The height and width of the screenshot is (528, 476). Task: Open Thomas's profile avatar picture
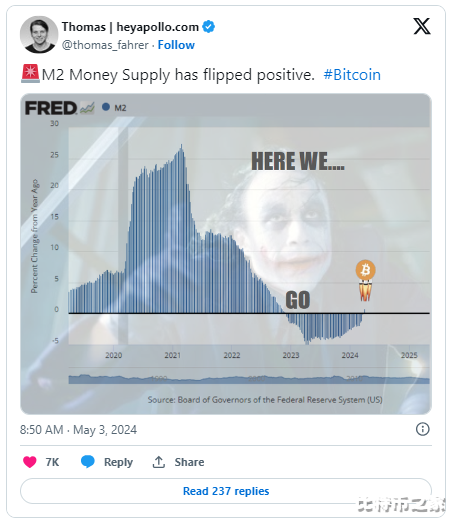(39, 34)
